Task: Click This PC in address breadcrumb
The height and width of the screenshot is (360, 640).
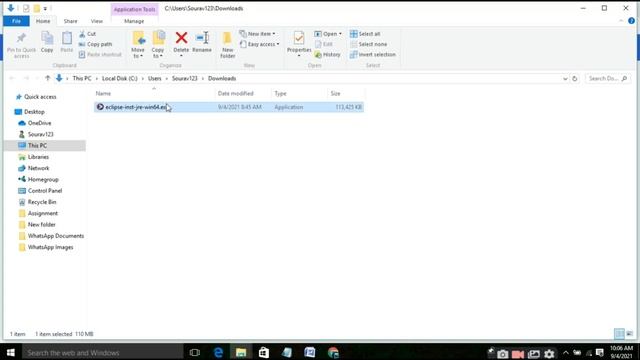Action: point(82,78)
